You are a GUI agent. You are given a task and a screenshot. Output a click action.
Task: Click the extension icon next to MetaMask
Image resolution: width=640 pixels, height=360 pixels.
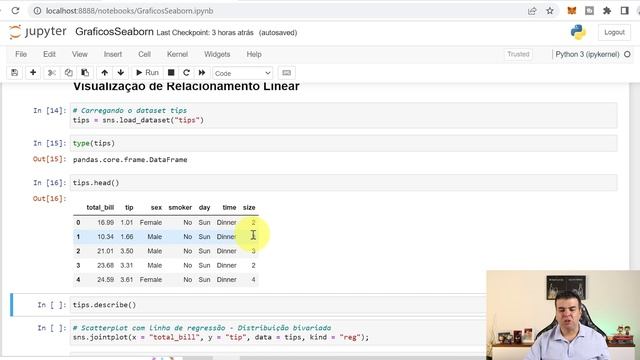589,11
